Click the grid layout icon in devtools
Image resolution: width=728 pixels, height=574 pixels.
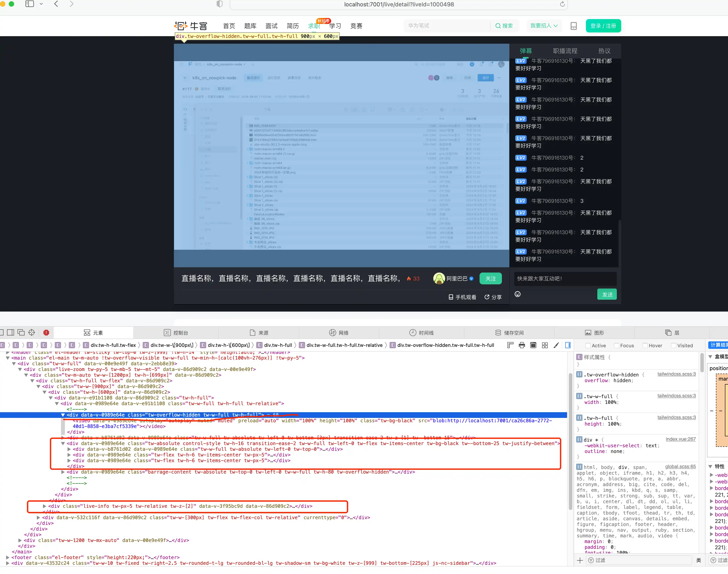(545, 345)
